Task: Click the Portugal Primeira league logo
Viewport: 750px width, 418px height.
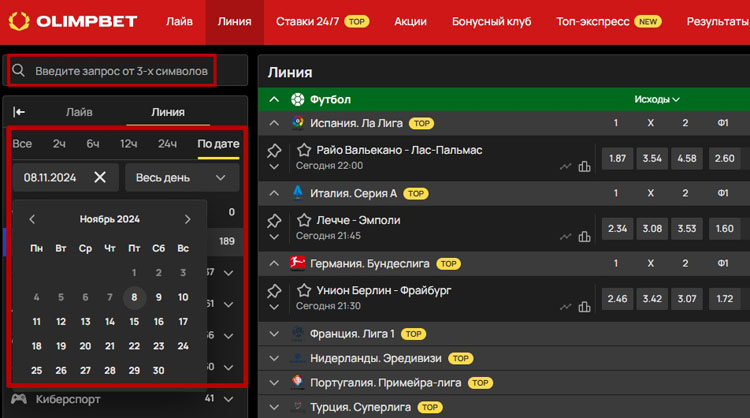Action: [298, 382]
